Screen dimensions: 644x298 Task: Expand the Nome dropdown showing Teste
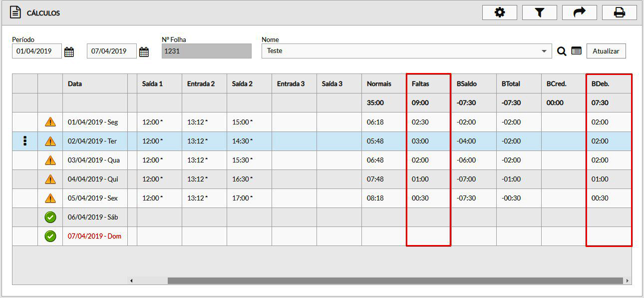(x=544, y=51)
